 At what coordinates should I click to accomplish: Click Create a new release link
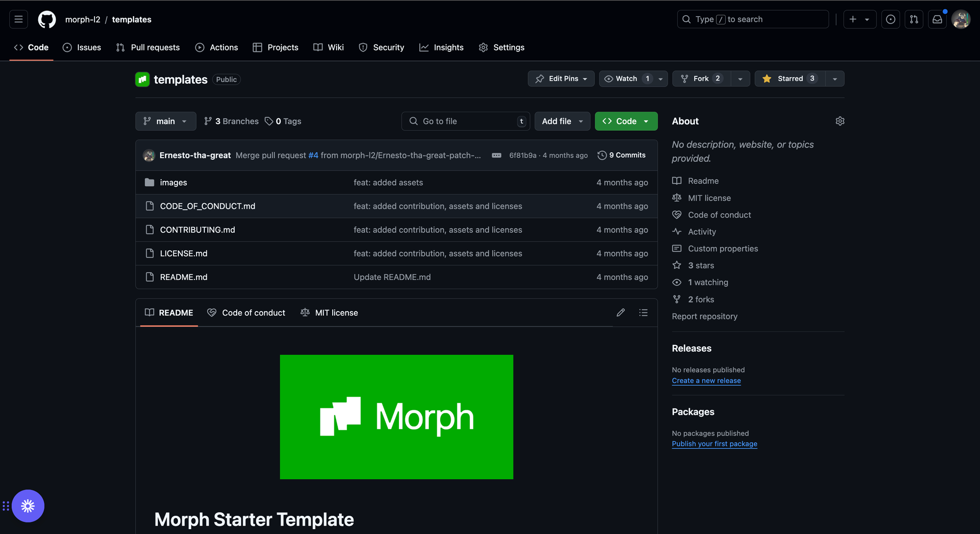[x=706, y=381]
